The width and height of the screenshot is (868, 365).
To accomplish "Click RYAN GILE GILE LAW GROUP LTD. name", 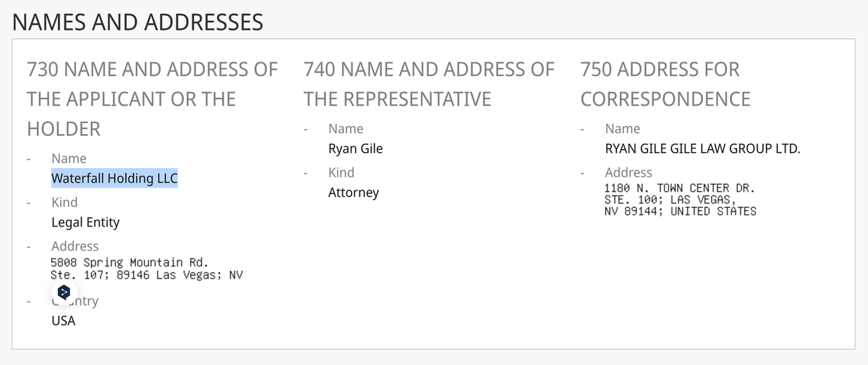I will pos(703,149).
